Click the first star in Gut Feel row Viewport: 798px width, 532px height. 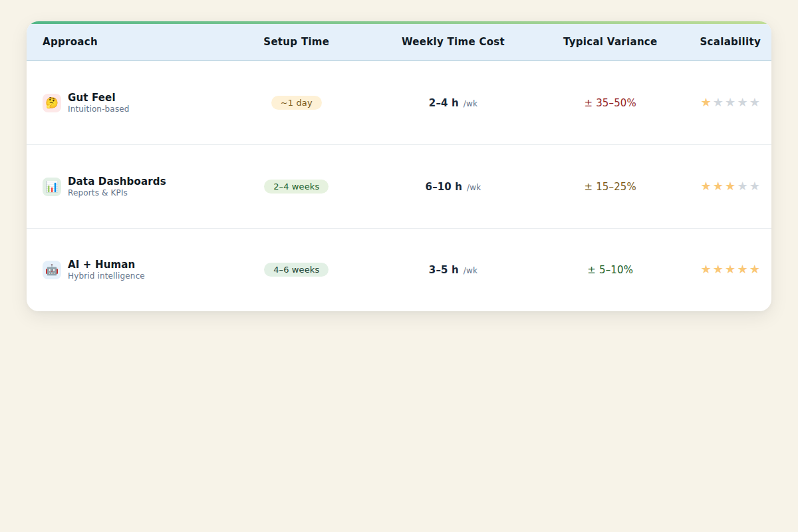706,102
